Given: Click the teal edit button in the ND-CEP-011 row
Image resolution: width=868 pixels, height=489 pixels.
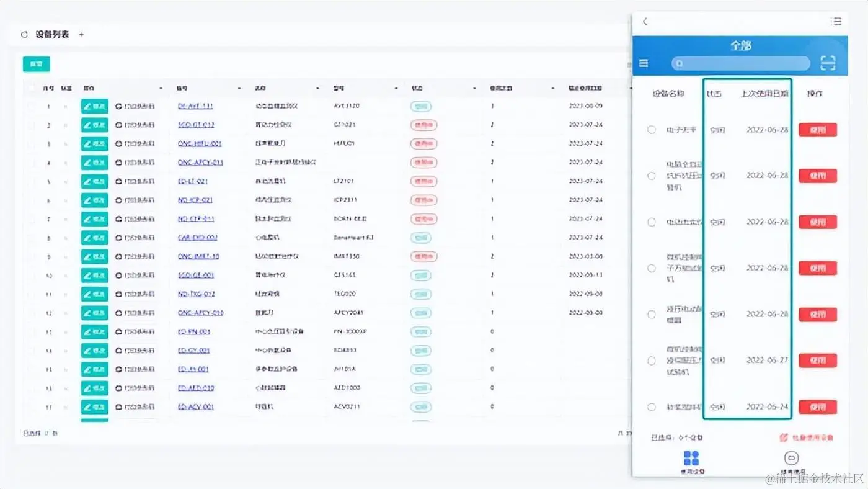Looking at the screenshot, I should pyautogui.click(x=94, y=219).
